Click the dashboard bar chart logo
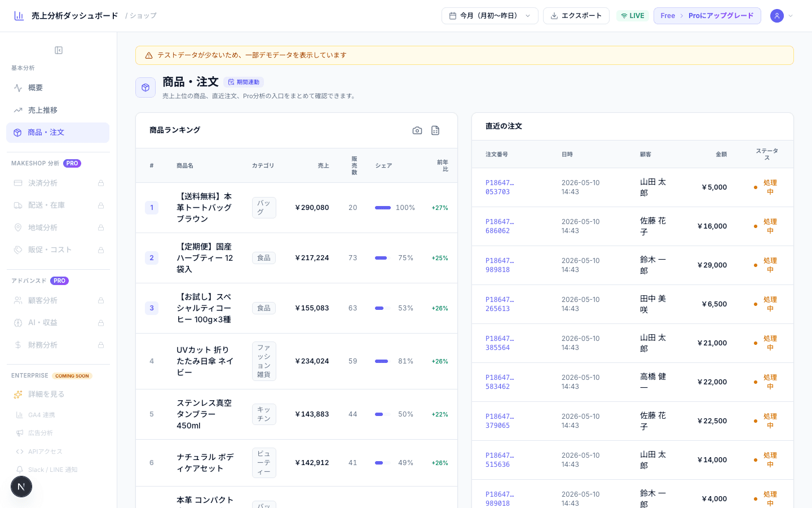Image resolution: width=812 pixels, height=508 pixels. pyautogui.click(x=19, y=16)
